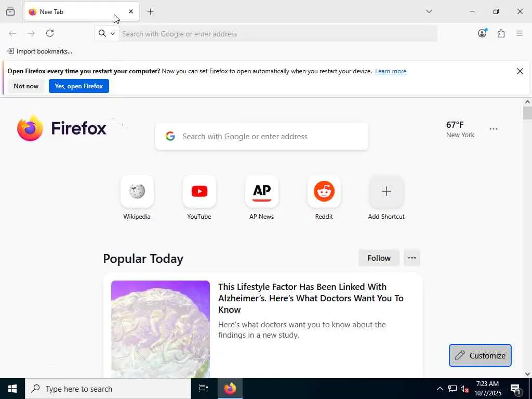The image size is (532, 399).
Task: Dismiss the startup notification bar
Action: coord(520,71)
